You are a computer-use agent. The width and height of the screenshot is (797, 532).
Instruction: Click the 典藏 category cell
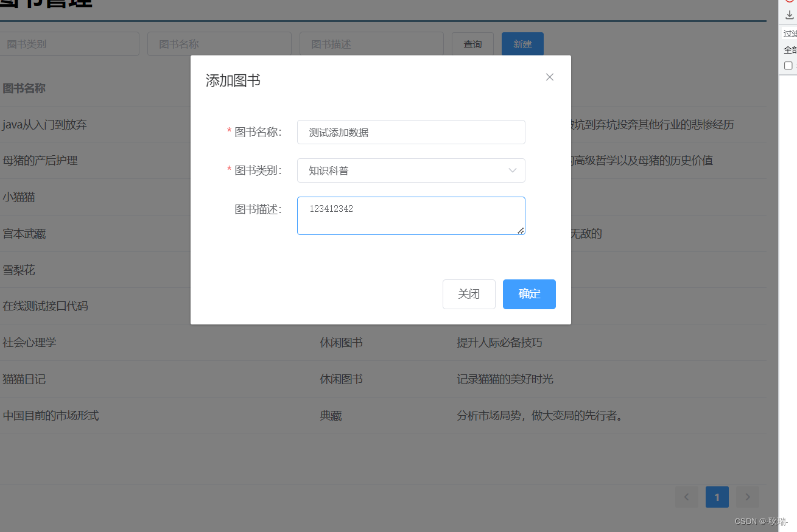pyautogui.click(x=331, y=416)
